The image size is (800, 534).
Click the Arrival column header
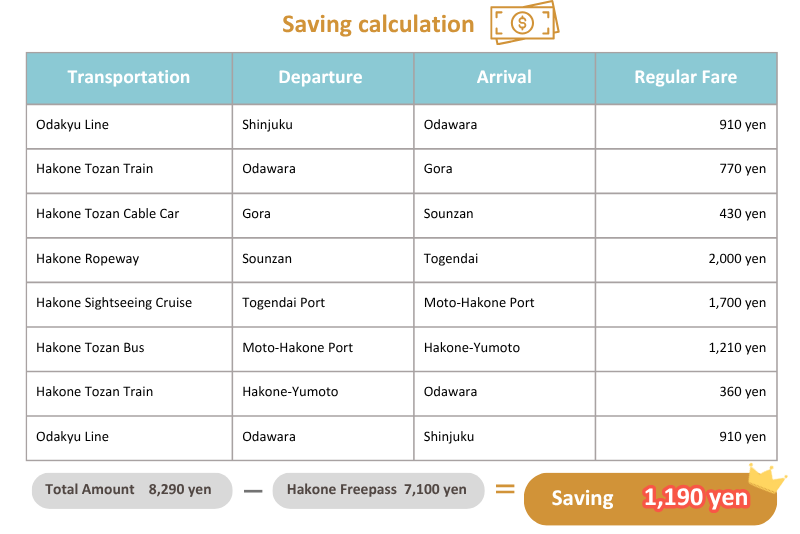[x=504, y=78]
